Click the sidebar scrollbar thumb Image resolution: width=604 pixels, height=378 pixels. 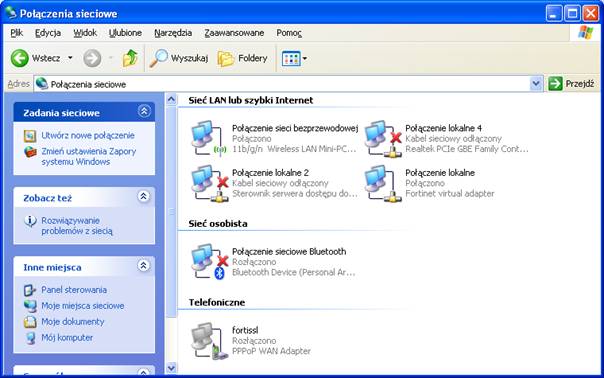[171, 212]
